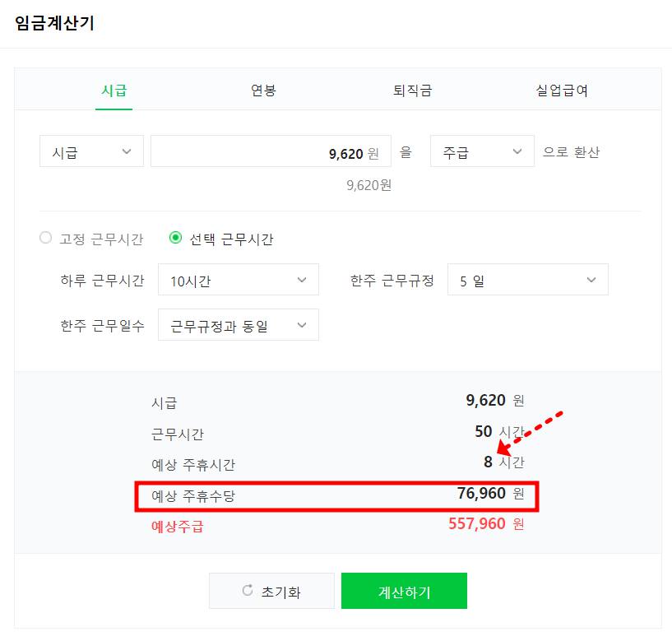Switch to the 시급 tab

114,91
